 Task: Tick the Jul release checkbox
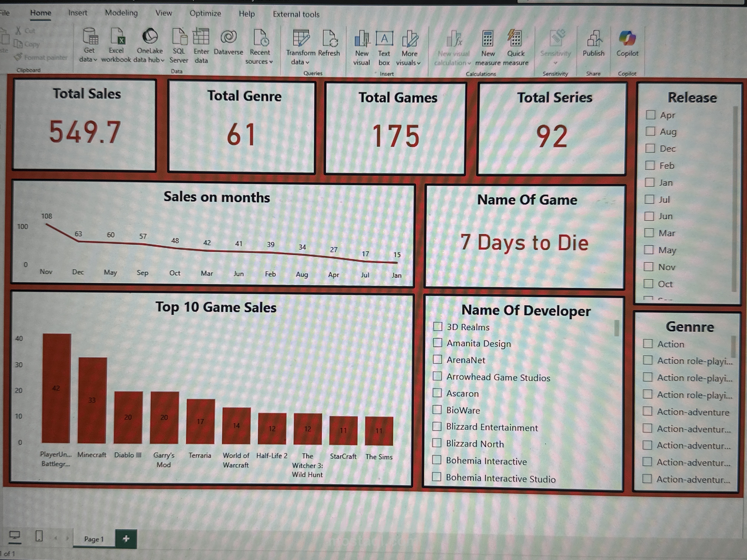pos(649,199)
